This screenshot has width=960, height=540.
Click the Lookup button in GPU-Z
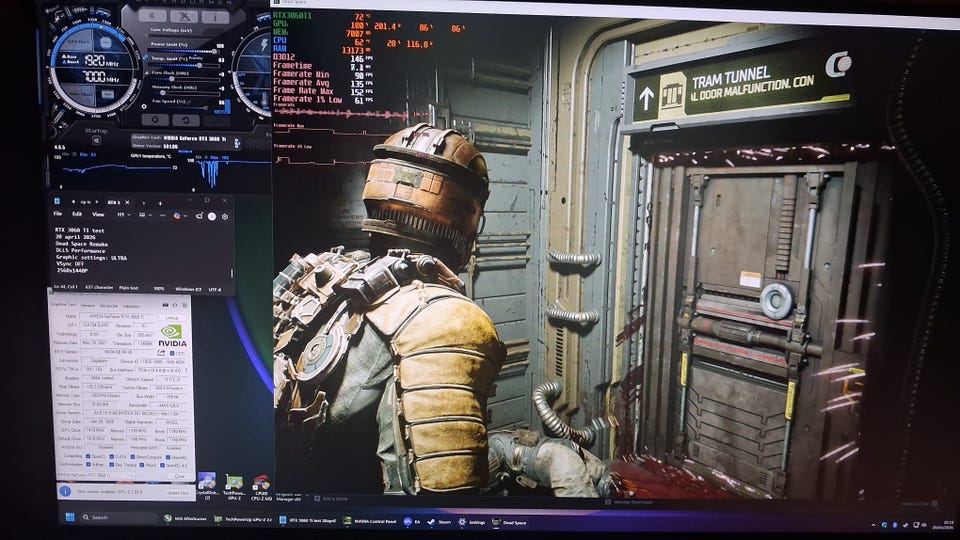[171, 318]
